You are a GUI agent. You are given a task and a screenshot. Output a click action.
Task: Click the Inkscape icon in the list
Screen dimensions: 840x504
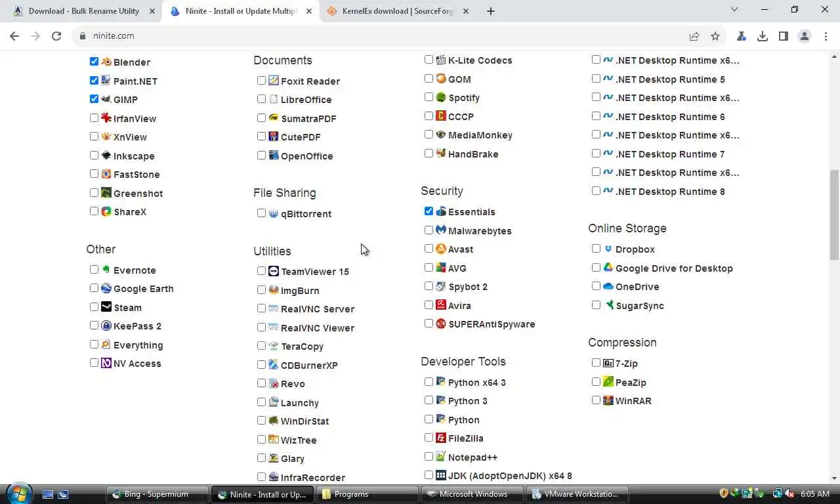106,156
